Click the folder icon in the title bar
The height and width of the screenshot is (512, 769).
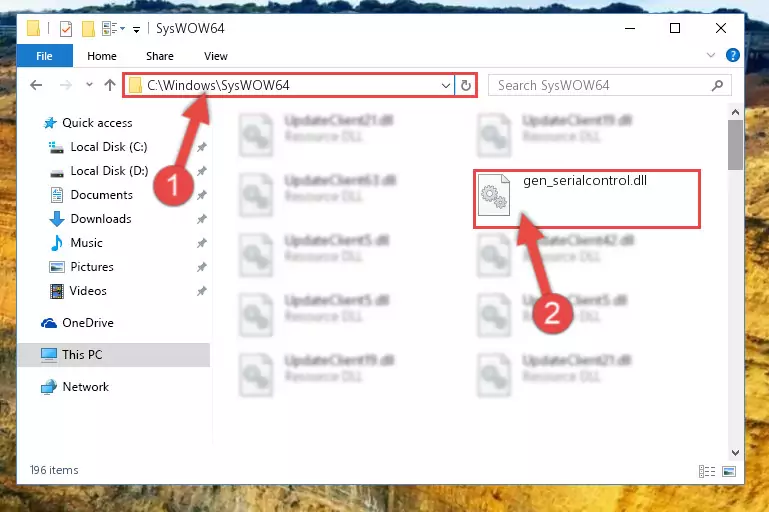point(33,28)
